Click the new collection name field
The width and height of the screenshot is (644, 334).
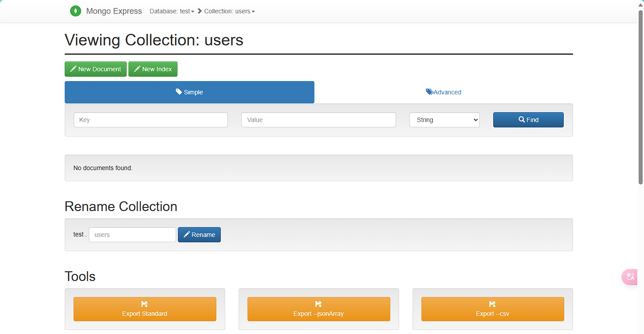point(132,235)
